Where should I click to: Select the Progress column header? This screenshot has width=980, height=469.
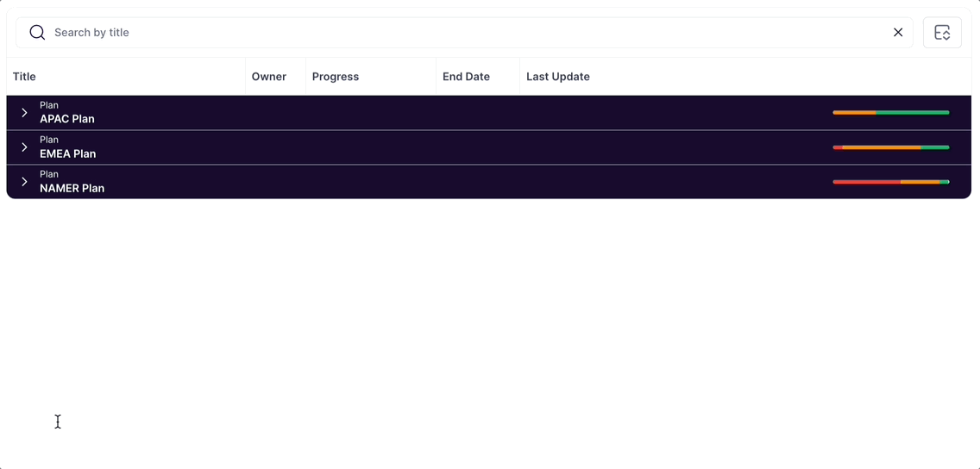(336, 77)
